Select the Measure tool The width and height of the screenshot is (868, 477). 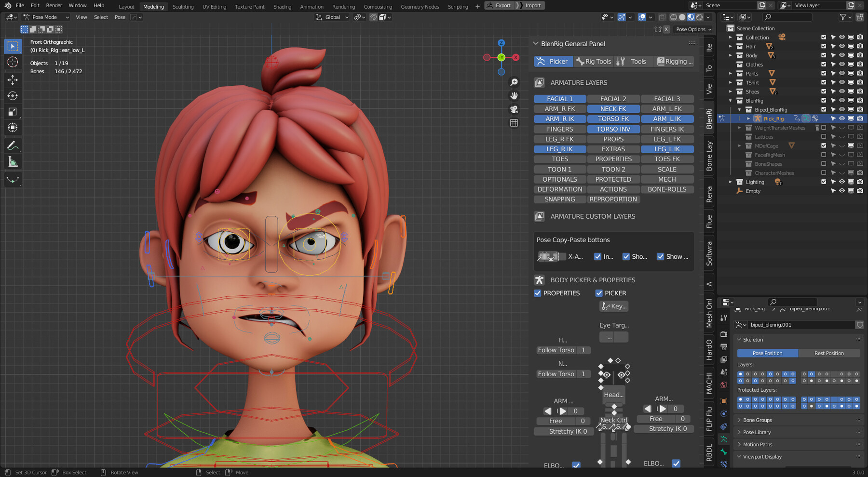pos(13,162)
